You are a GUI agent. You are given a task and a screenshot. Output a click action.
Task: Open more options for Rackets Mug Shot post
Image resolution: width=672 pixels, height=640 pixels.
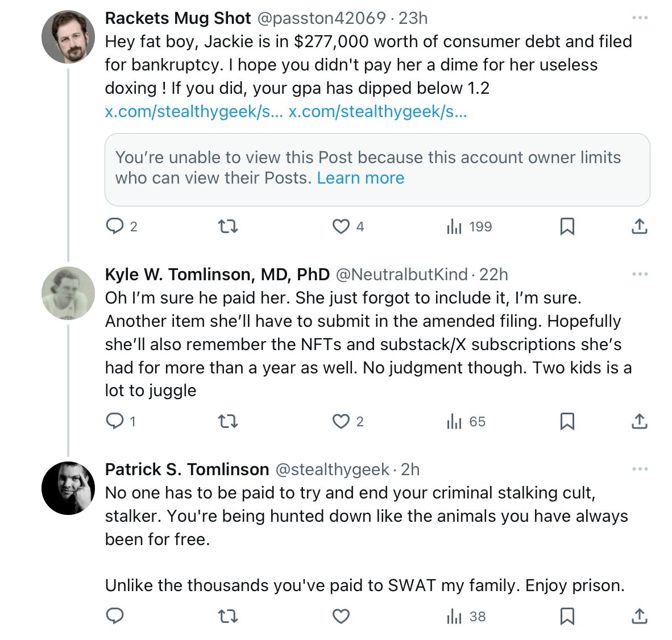[640, 18]
